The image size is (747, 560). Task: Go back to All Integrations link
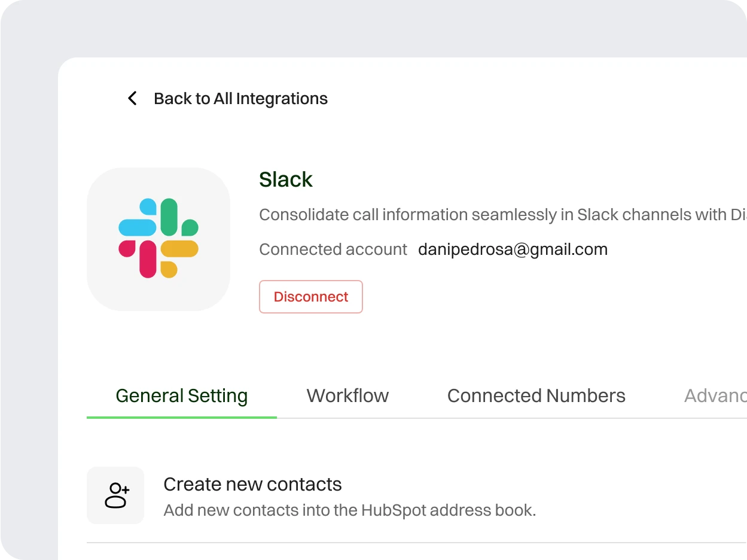(240, 99)
